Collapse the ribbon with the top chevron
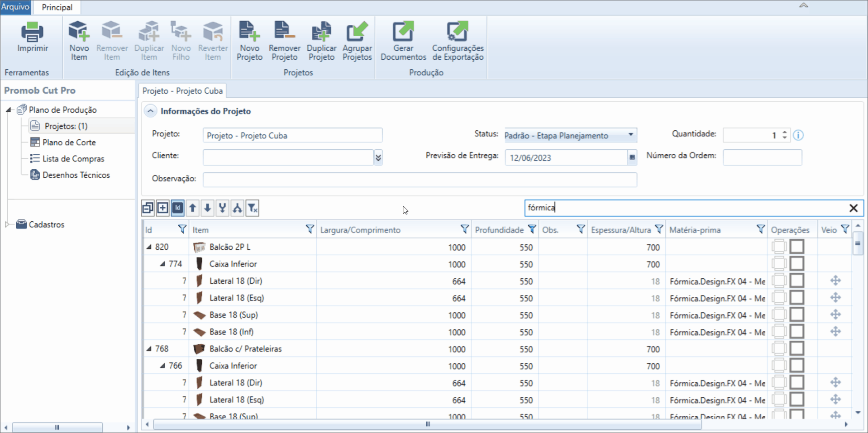Image resolution: width=868 pixels, height=433 pixels. coord(803,5)
